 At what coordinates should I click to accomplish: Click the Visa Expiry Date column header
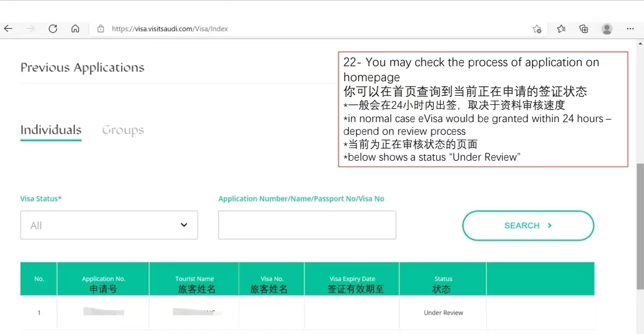tap(352, 279)
